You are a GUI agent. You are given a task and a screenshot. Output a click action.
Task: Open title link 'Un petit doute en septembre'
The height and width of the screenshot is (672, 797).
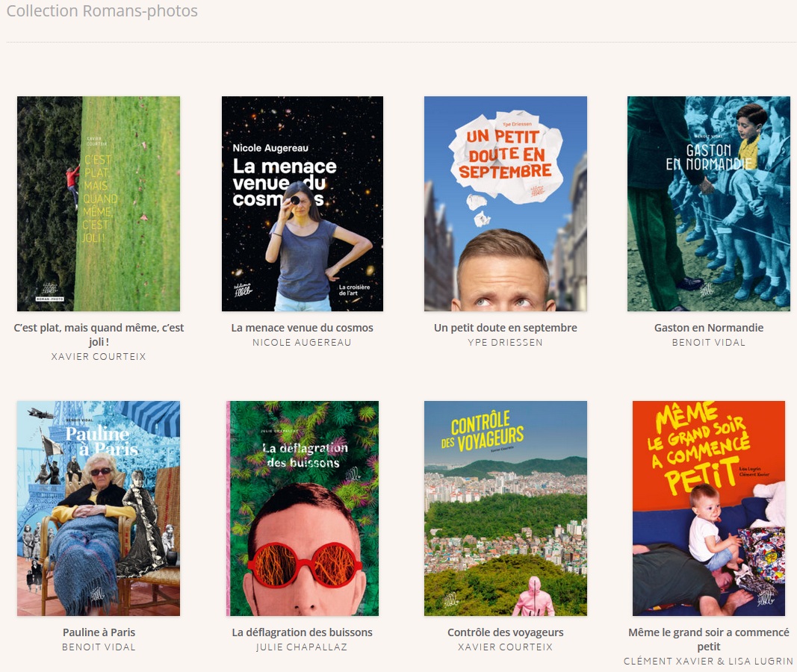505,328
